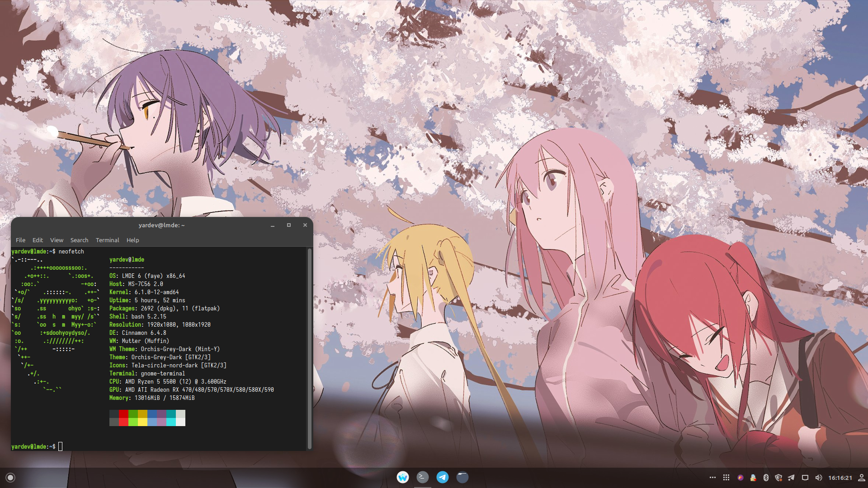Expand hidden tray items with three dots
The image size is (868, 488).
coord(712,478)
